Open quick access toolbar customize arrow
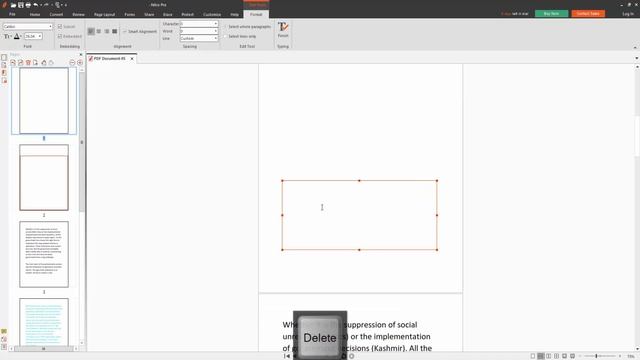The width and height of the screenshot is (640, 360). point(66,5)
